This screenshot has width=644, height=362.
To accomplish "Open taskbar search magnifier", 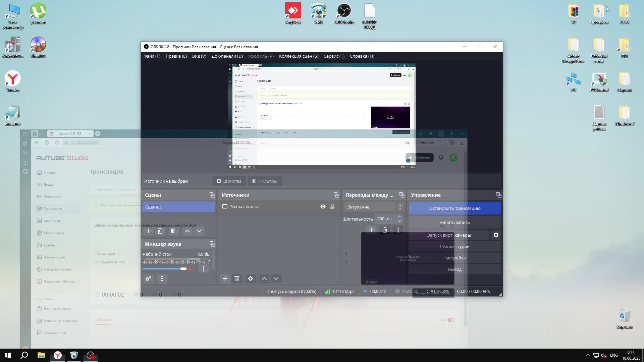I will (24, 355).
